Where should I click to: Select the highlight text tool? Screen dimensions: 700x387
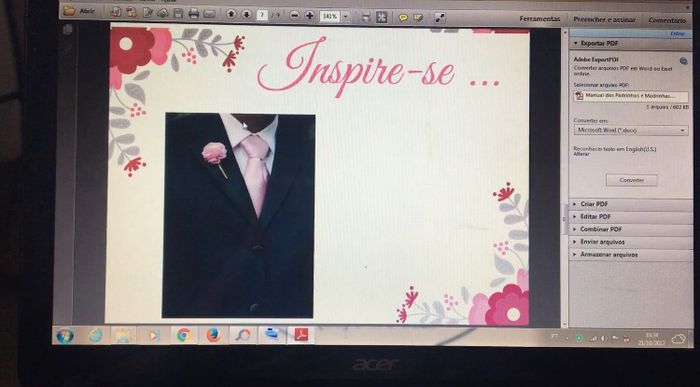pos(418,18)
